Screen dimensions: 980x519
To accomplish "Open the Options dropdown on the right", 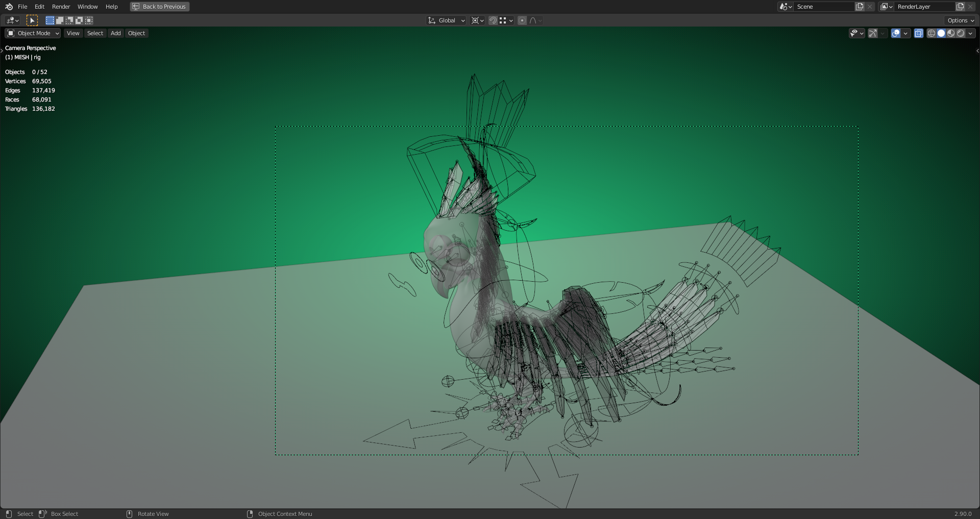I will [959, 20].
